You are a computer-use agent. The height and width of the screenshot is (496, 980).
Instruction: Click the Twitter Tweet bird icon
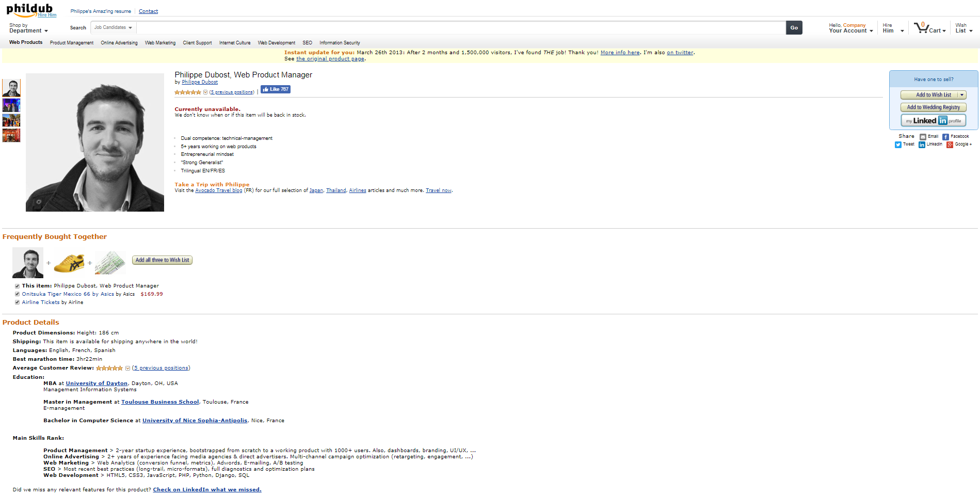pyautogui.click(x=898, y=145)
